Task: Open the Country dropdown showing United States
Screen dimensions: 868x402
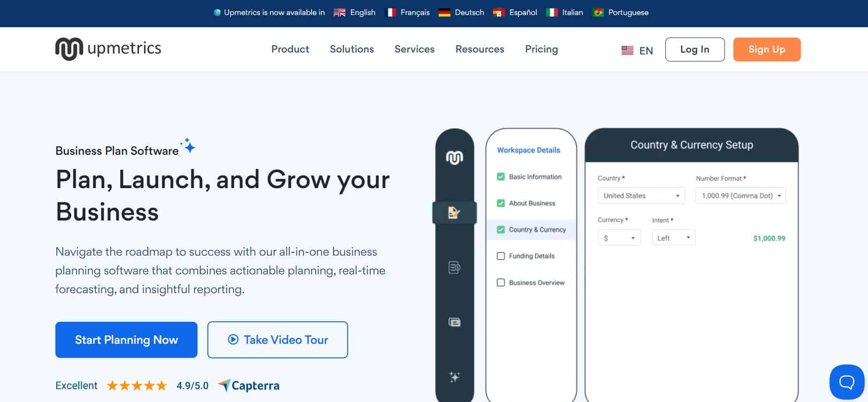Action: [641, 196]
